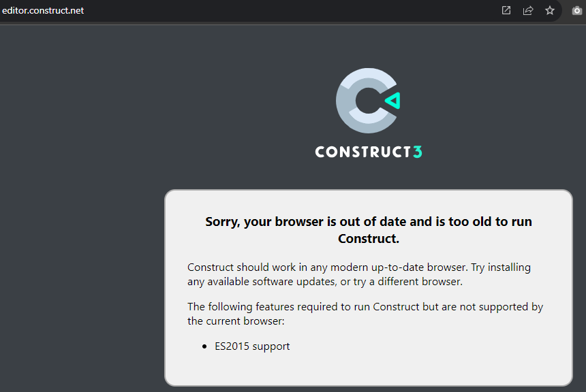Click the 'any available software updates' line
586x392 pixels.
pyautogui.click(x=262, y=282)
